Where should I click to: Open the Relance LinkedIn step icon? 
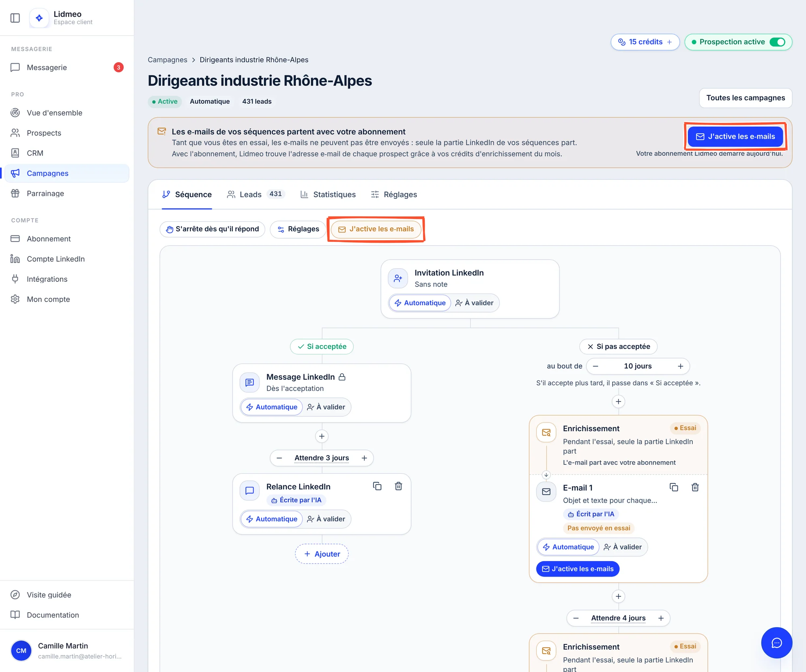pyautogui.click(x=249, y=490)
